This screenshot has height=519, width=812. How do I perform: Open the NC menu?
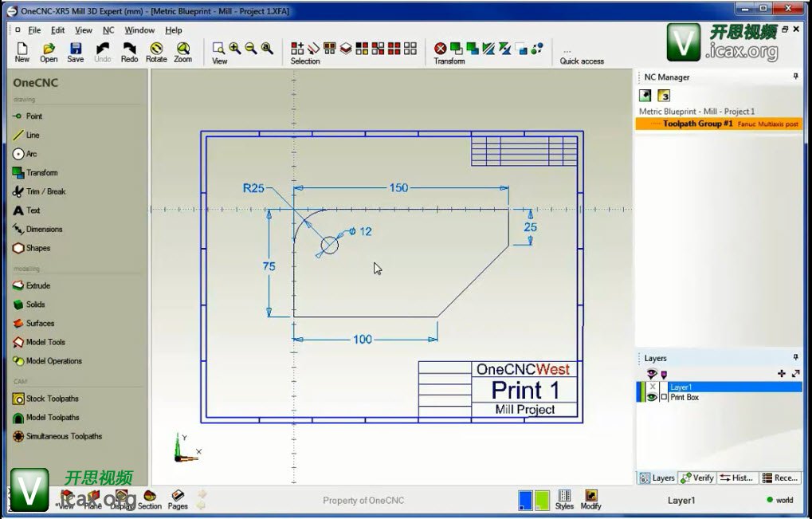(108, 30)
